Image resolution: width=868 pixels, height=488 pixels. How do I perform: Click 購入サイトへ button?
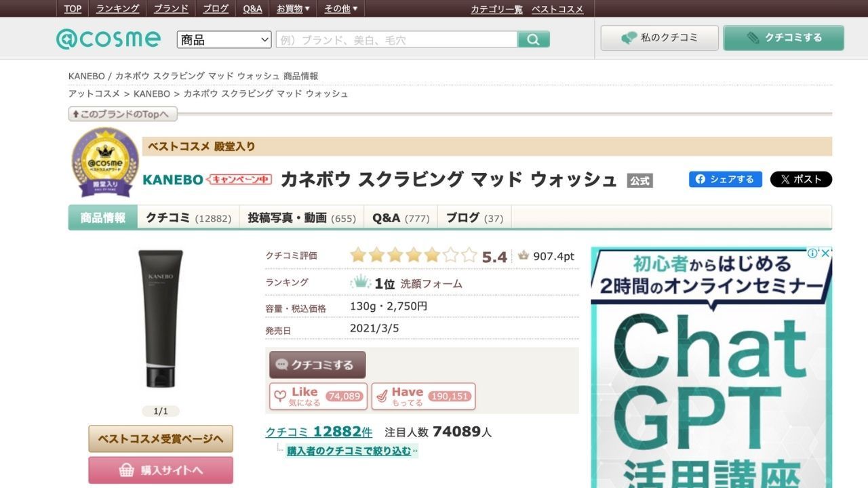(x=161, y=470)
